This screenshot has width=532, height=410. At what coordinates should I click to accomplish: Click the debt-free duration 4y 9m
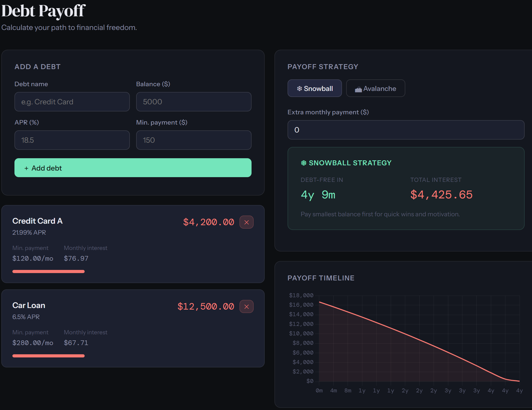coord(318,195)
